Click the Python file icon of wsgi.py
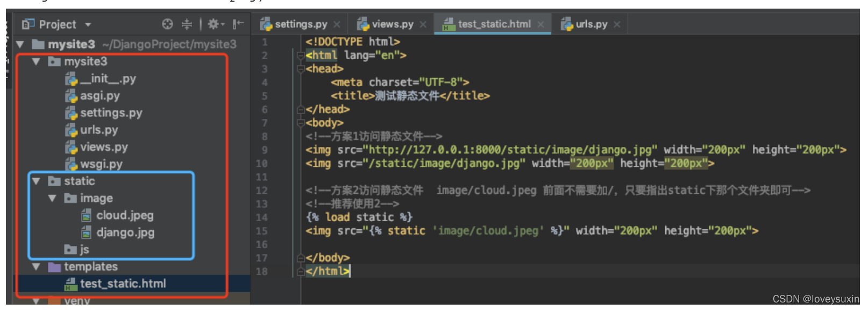Viewport: 868px width, 310px height. pyautogui.click(x=71, y=164)
